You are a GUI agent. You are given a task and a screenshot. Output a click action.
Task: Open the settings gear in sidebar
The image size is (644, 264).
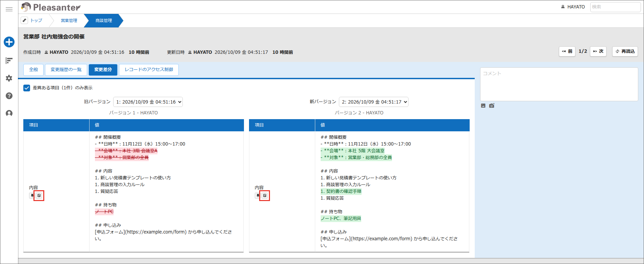[9, 78]
